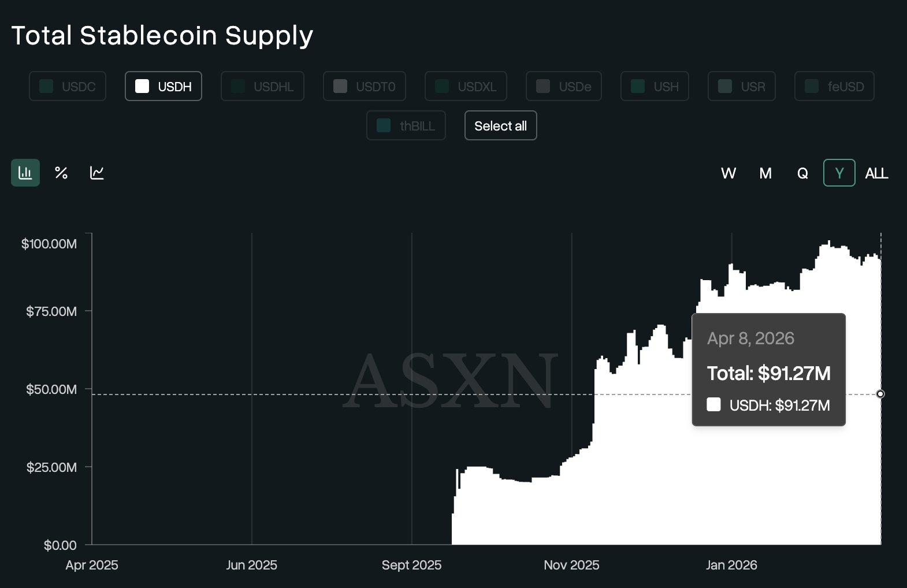Choose the Q quarterly range

pyautogui.click(x=802, y=173)
